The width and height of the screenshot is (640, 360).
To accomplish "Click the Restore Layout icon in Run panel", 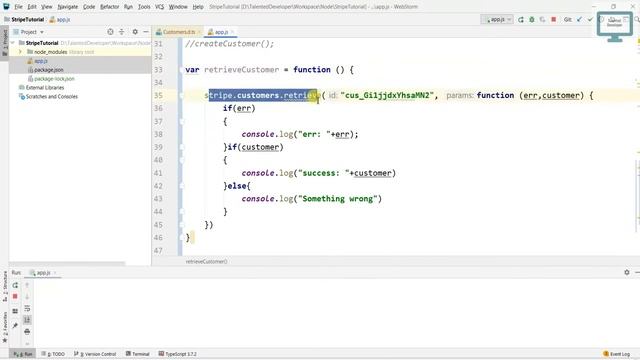I will 15,311.
